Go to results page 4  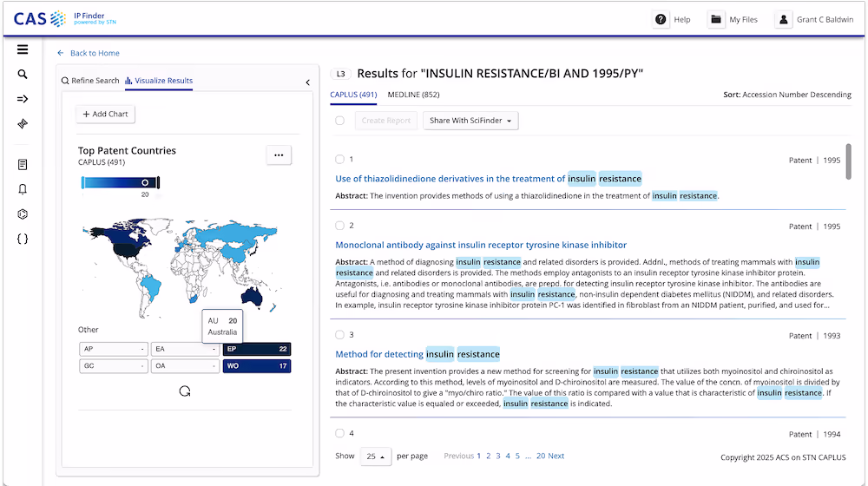point(508,456)
